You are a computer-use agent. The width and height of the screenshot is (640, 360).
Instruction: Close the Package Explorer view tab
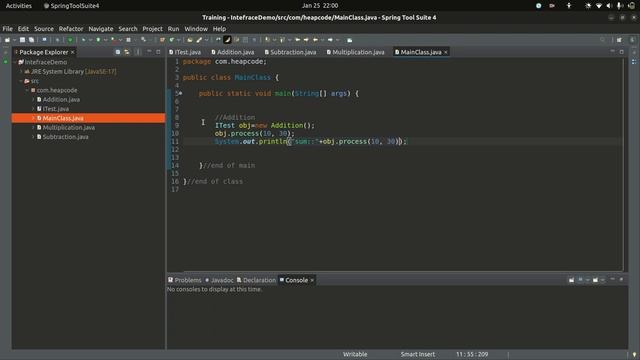[x=72, y=52]
